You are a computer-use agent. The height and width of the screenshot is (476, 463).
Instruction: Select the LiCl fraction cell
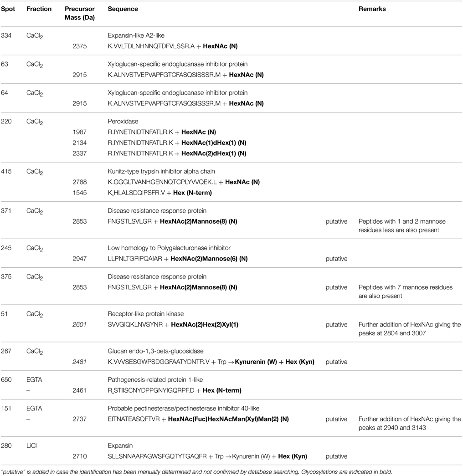tap(31, 446)
